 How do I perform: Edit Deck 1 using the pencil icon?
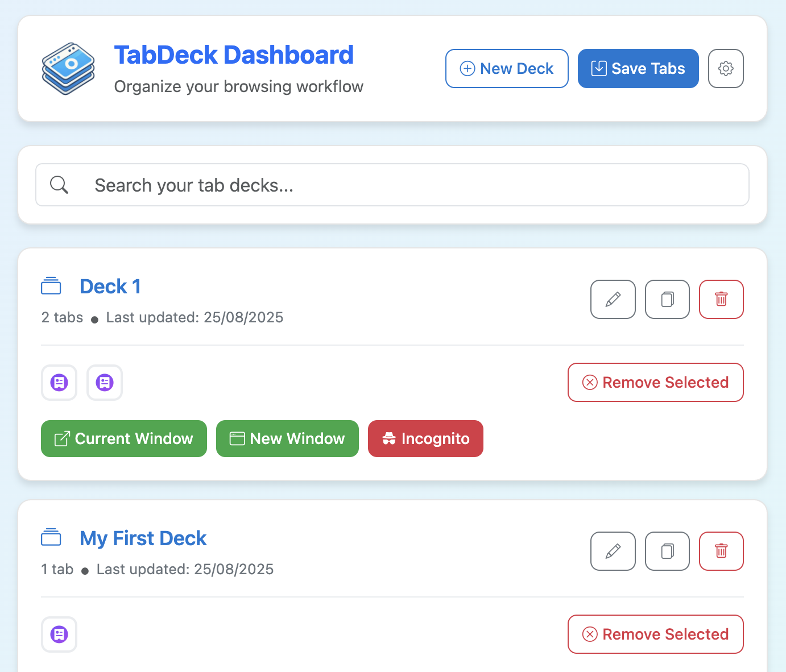click(613, 300)
